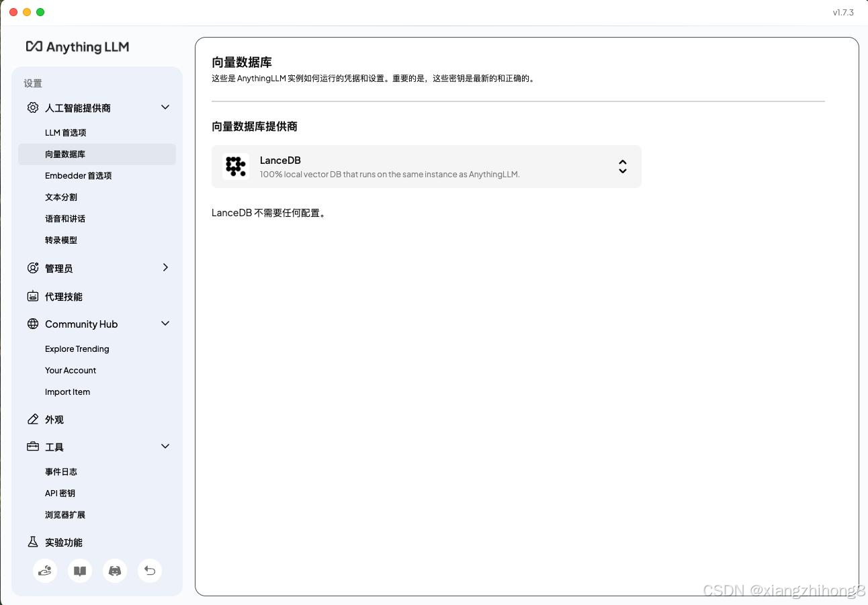This screenshot has width=868, height=605.
Task: Click the LanceDB provider name text
Action: pyautogui.click(x=280, y=160)
